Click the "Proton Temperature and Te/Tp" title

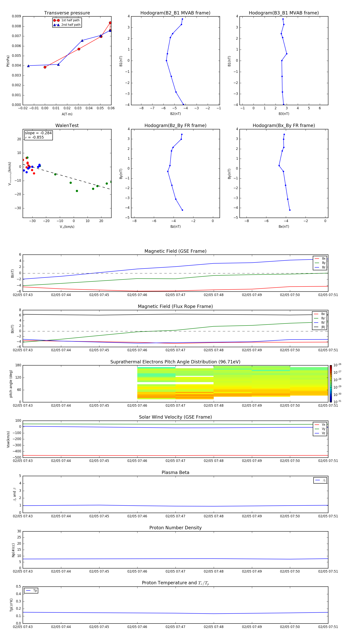175,583
